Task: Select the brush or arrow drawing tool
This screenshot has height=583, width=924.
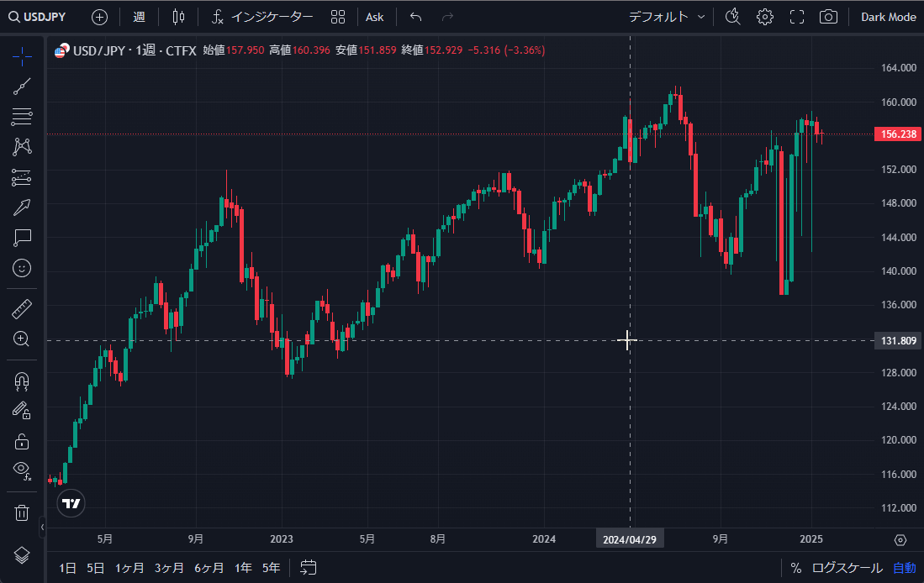Action: click(x=22, y=207)
